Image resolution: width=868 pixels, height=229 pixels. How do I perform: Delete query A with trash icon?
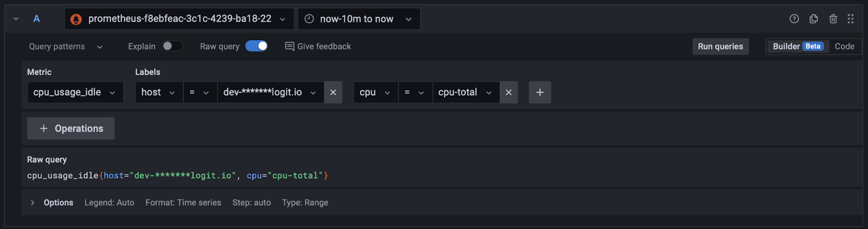(833, 19)
